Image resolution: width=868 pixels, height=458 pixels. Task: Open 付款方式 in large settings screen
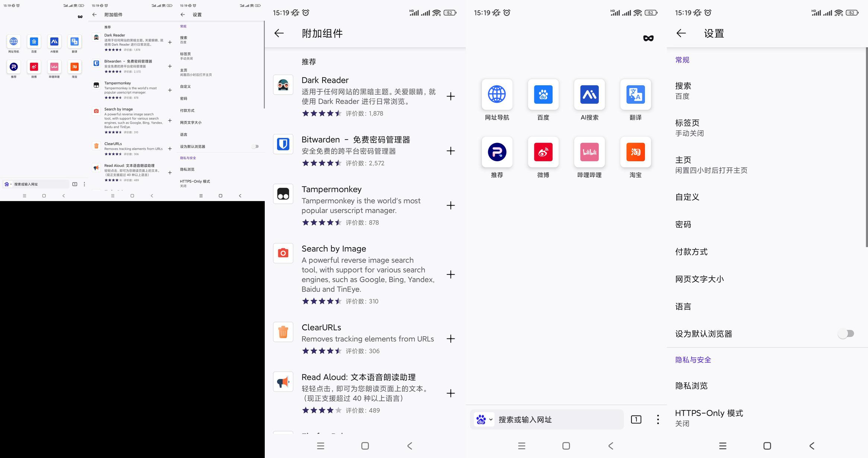(766, 252)
